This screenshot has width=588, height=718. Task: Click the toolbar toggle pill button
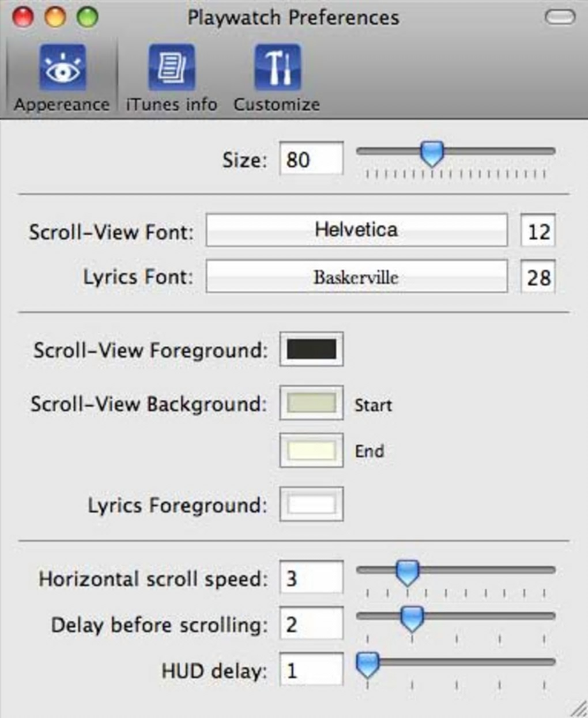tap(560, 17)
